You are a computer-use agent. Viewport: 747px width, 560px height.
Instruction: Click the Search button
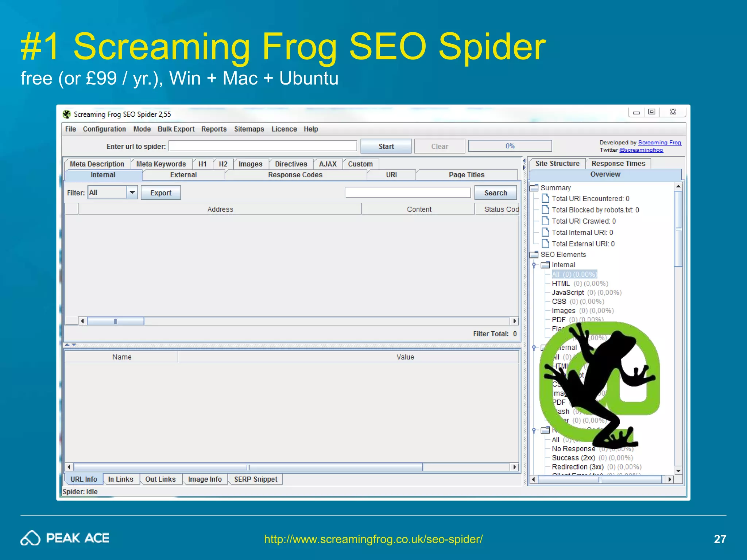click(x=495, y=193)
